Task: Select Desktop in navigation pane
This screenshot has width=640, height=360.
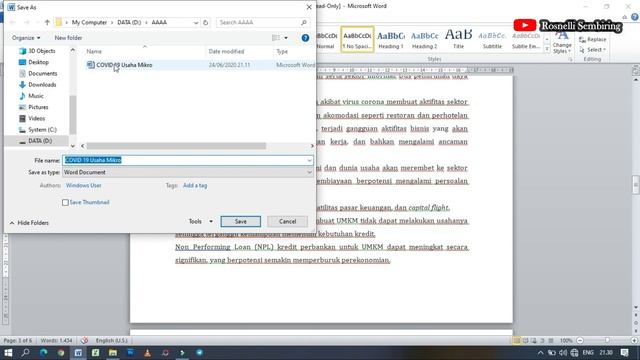Action: (x=34, y=62)
